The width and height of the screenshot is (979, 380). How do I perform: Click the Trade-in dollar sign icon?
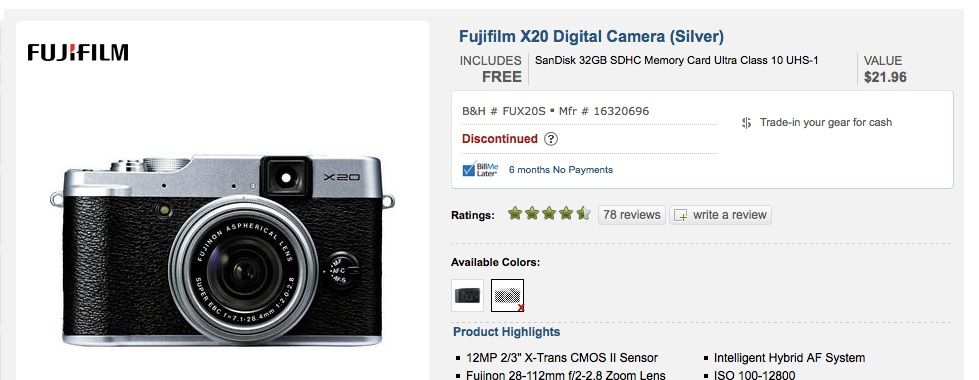[x=746, y=123]
